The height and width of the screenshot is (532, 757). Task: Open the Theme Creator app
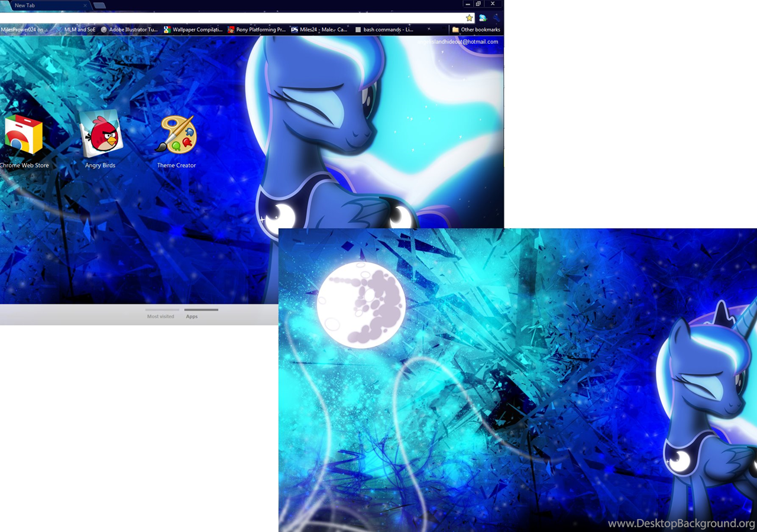click(x=176, y=142)
